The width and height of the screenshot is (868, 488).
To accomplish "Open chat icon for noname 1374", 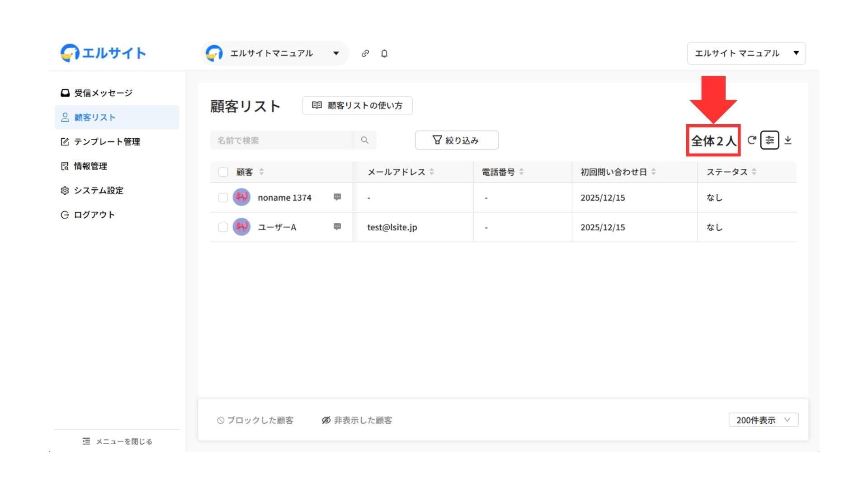I will point(337,197).
